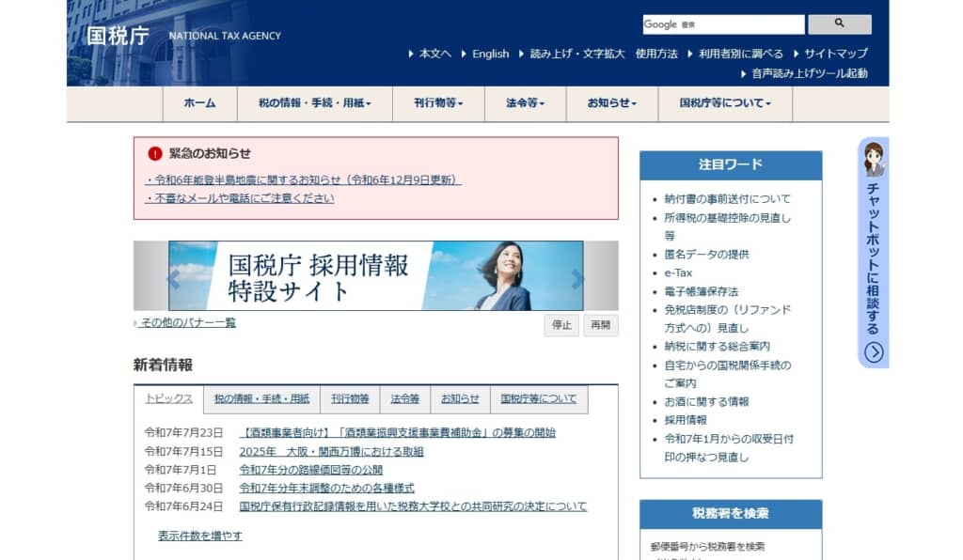Go to the ホーム navigation item
The image size is (963, 560).
199,103
